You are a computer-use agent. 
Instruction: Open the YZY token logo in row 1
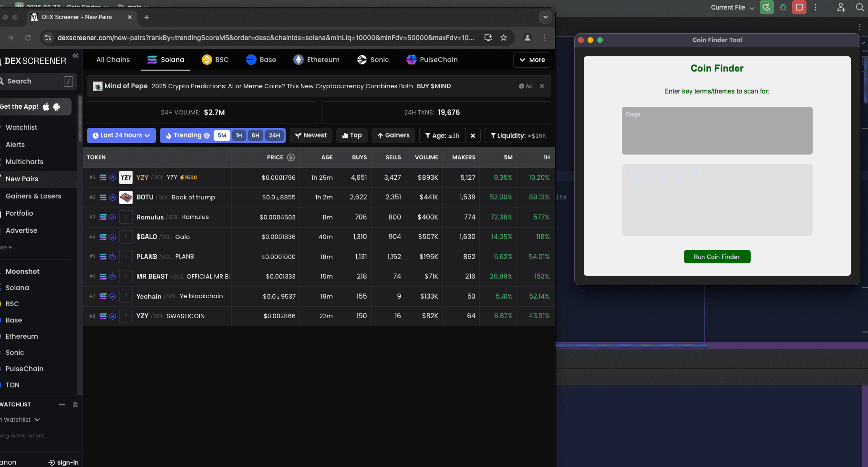(126, 177)
